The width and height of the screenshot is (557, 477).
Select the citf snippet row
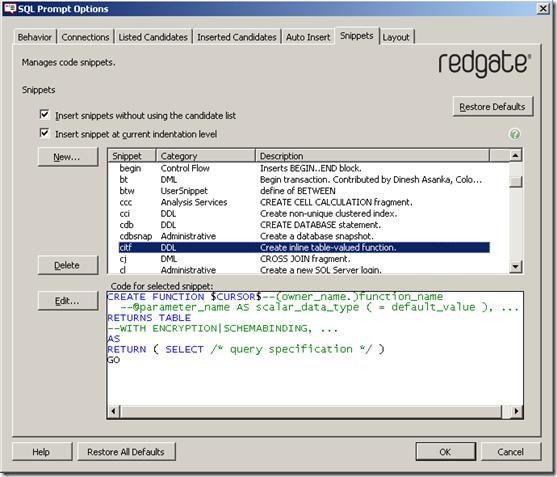point(304,247)
